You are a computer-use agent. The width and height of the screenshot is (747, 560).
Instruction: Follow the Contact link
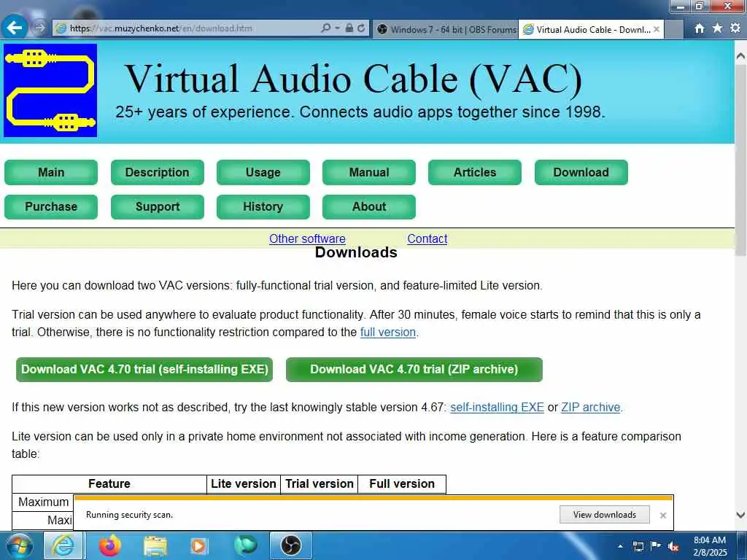427,238
